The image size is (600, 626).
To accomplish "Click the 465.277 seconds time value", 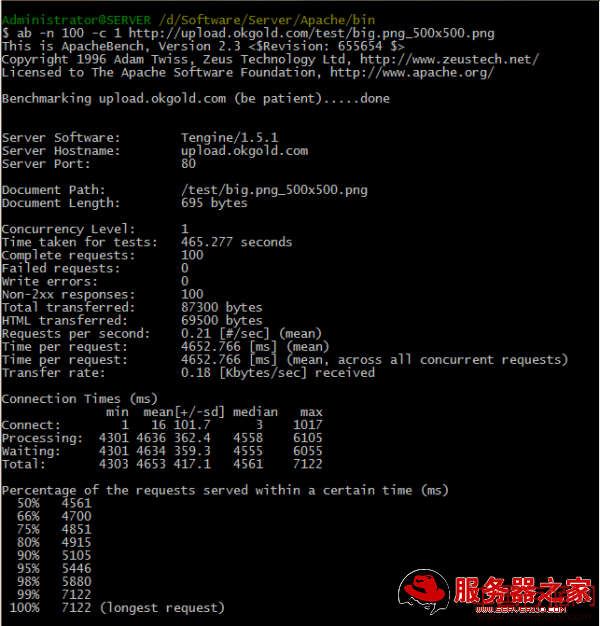I will coord(236,242).
